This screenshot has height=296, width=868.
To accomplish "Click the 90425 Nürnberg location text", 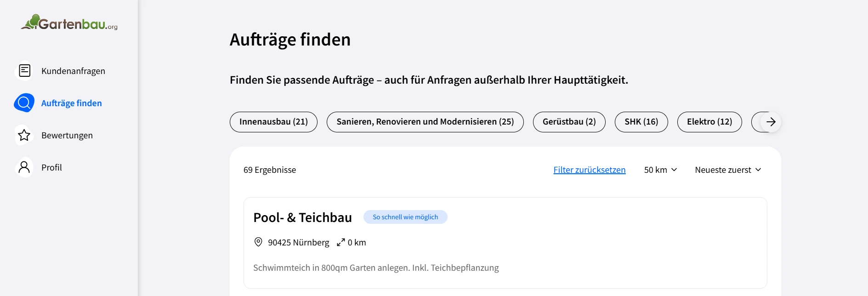I will (x=299, y=242).
